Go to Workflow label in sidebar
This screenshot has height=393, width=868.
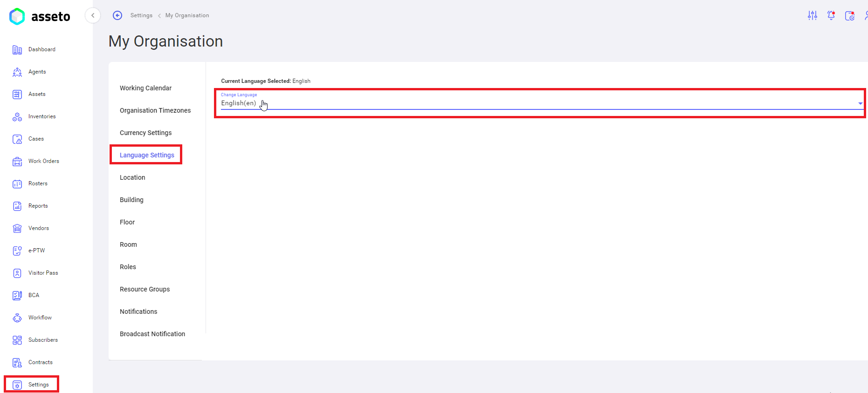[x=40, y=318]
